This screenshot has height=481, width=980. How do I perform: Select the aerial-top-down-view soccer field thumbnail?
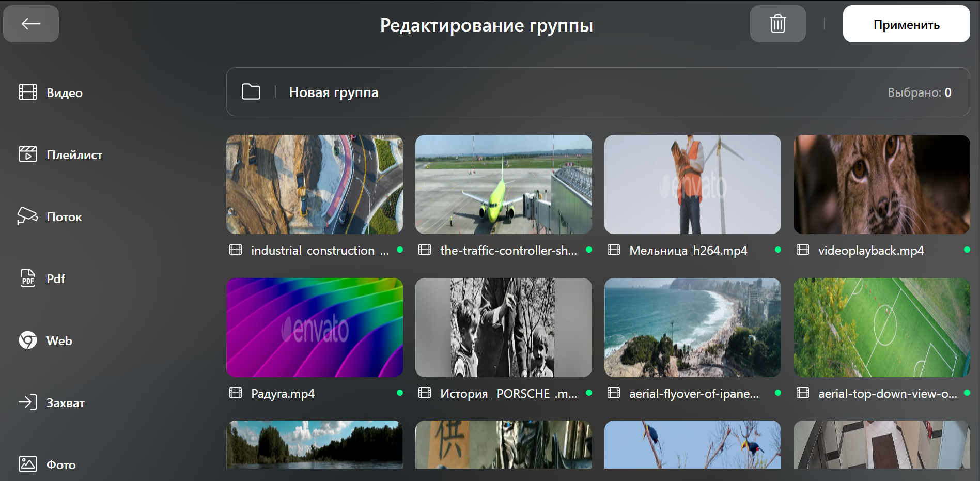tap(882, 328)
